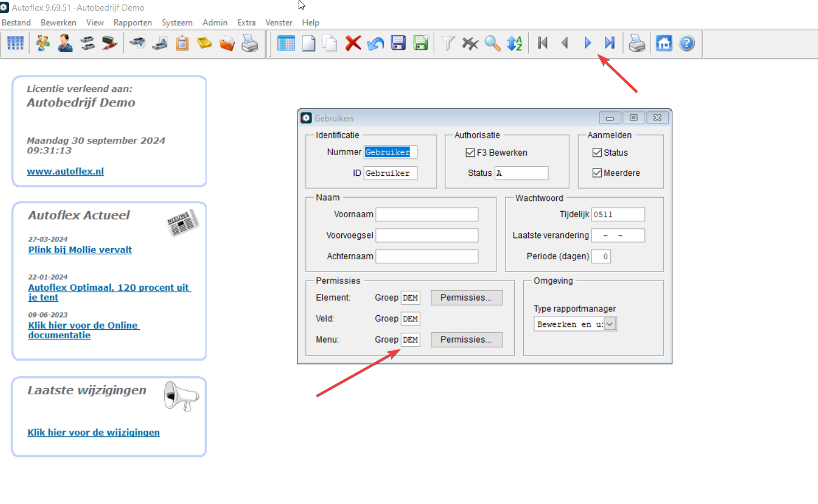The width and height of the screenshot is (818, 504).
Task: Open www.autoflex.nl link
Action: pos(65,171)
